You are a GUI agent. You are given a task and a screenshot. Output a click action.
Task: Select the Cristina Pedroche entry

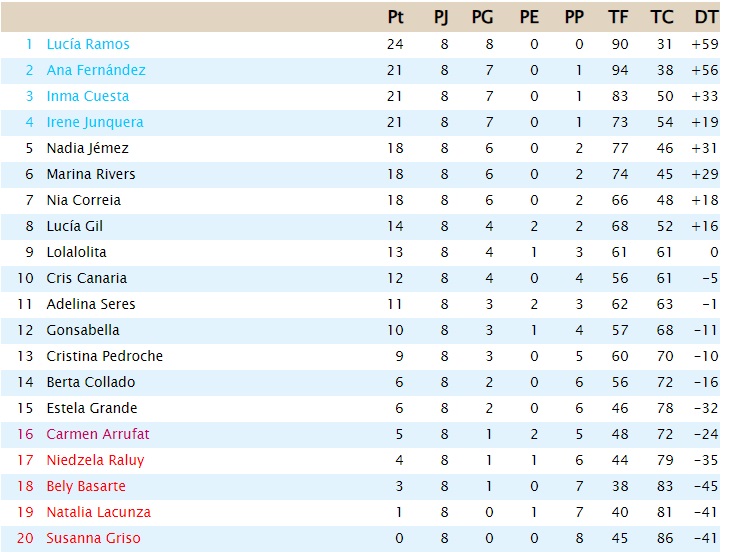click(105, 356)
